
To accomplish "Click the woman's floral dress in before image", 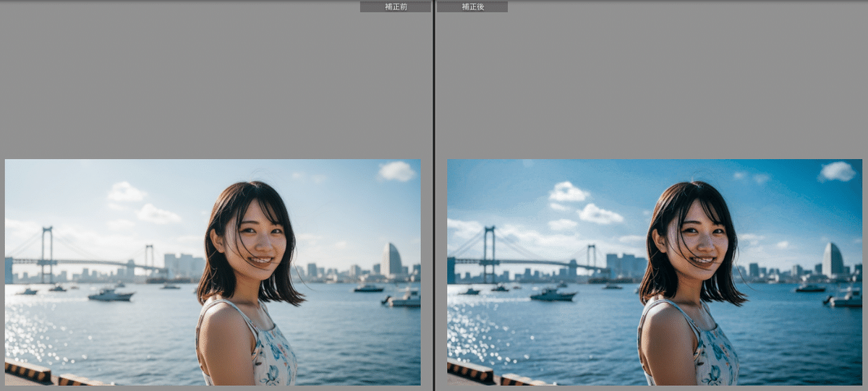I will point(275,358).
